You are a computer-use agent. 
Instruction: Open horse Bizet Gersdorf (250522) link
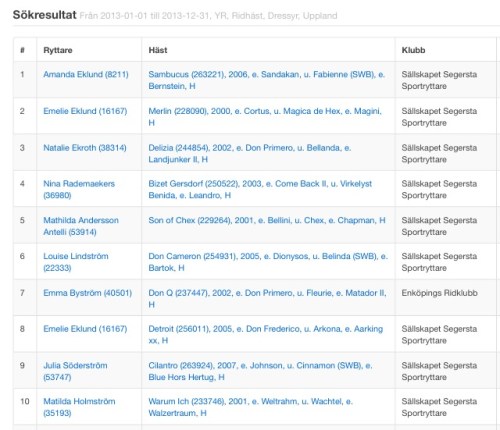pyautogui.click(x=260, y=189)
